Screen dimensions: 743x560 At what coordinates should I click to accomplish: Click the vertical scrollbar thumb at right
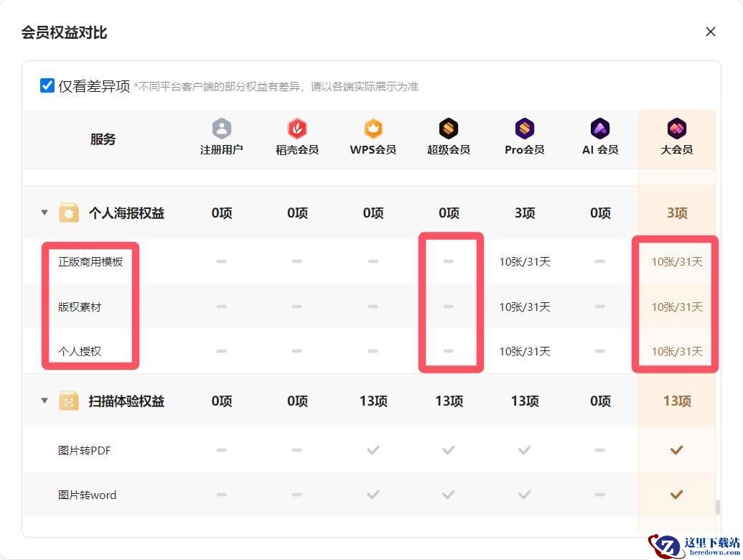[718, 506]
